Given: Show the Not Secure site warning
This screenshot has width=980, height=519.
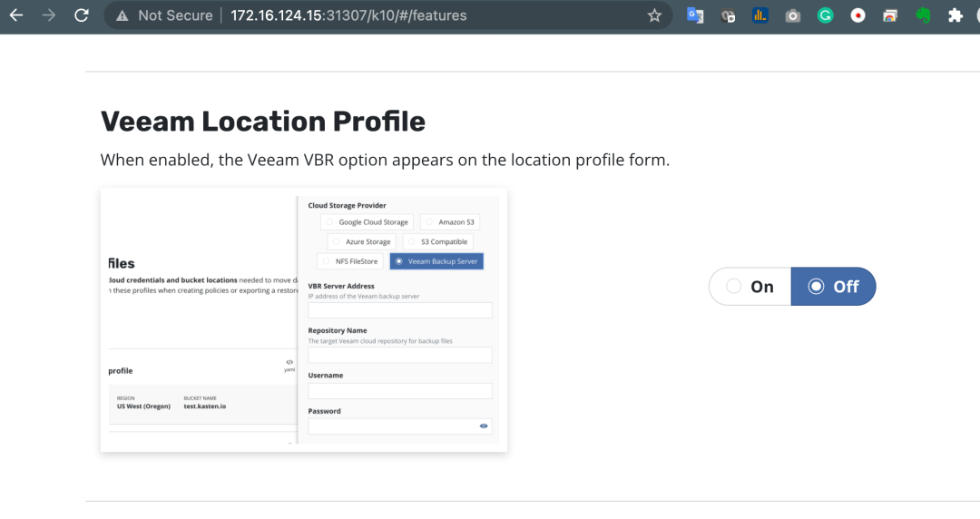Looking at the screenshot, I should pyautogui.click(x=163, y=15).
